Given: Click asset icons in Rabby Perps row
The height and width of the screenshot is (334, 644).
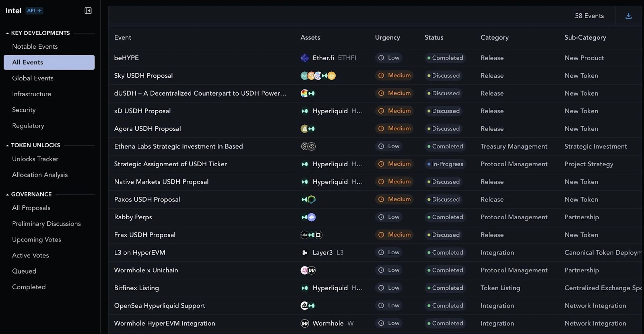Looking at the screenshot, I should 308,217.
